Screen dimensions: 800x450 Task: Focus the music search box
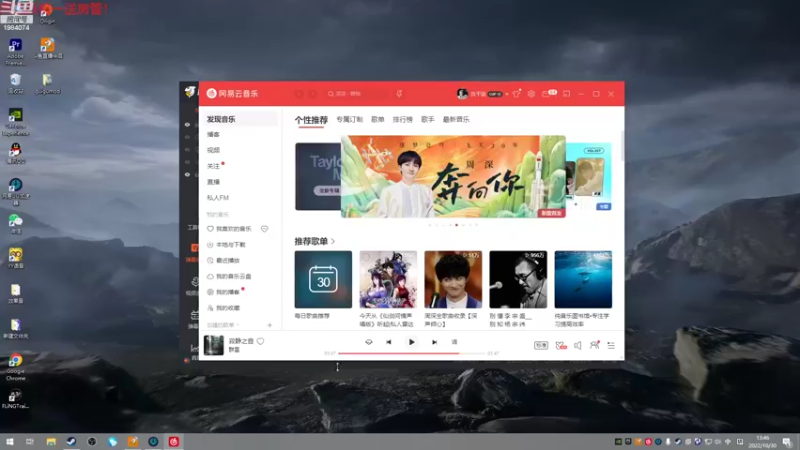pos(356,94)
